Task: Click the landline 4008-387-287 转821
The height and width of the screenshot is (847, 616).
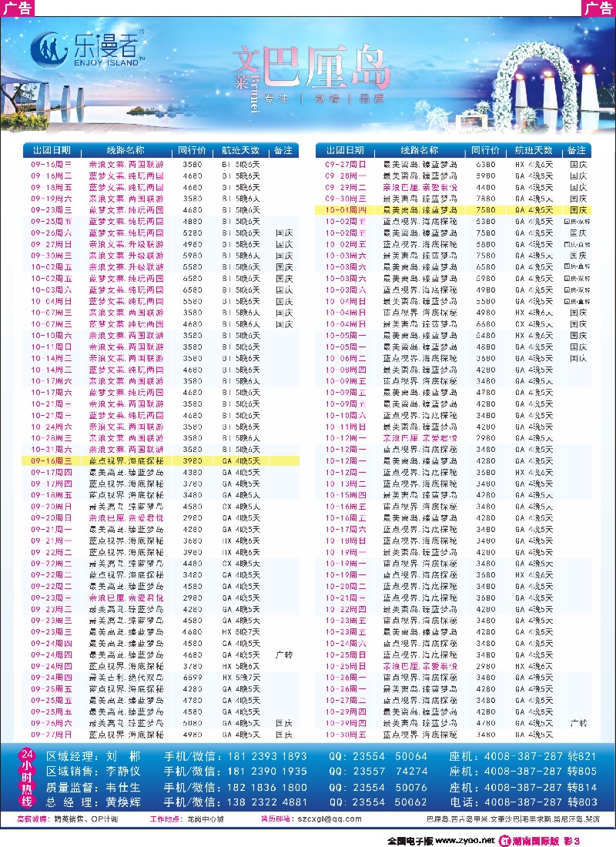Action: coord(541,756)
